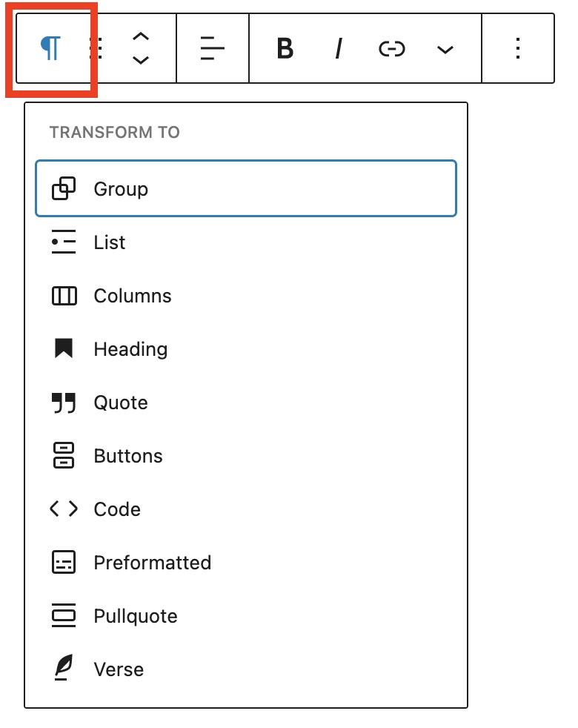Transform block to Verse
The image size is (578, 728).
(246, 669)
